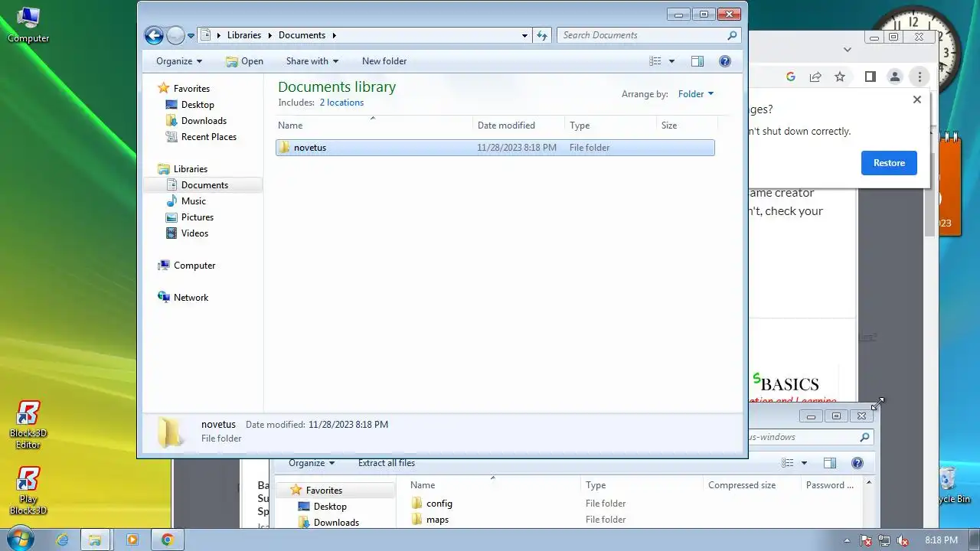Click the Google icon in Chrome's address bar
980x551 pixels.
point(791,77)
